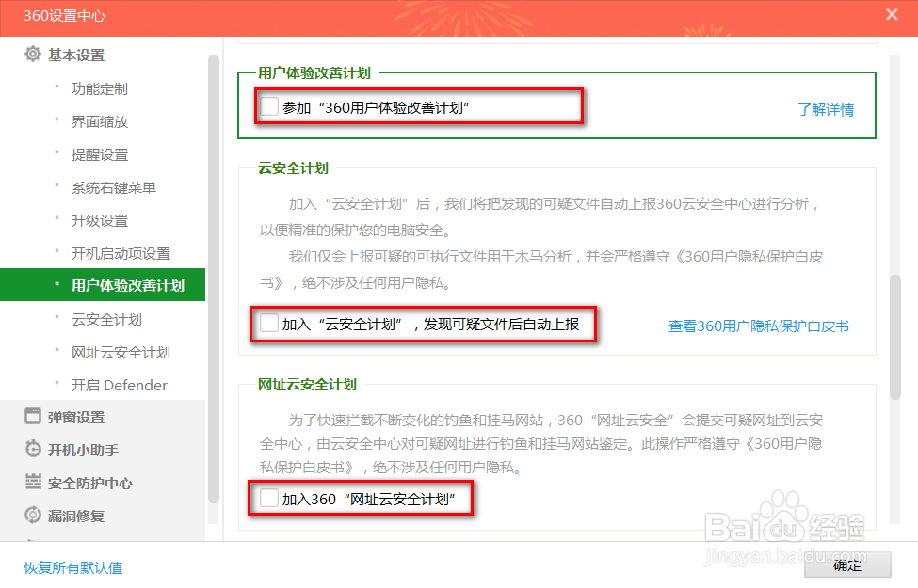Tick the 加入360网址云安全计划 checkbox
Screen dimensions: 918x588
point(269,498)
